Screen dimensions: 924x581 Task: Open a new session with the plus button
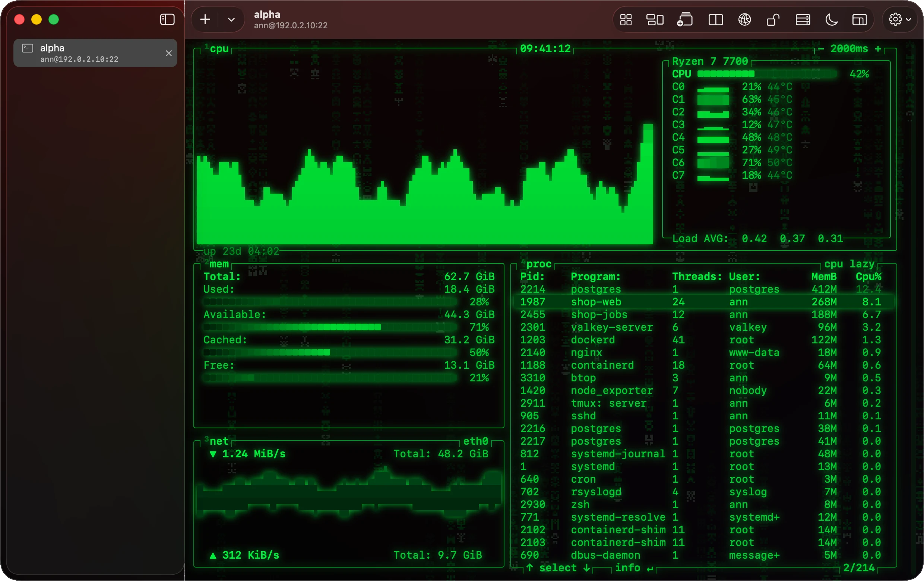(x=205, y=20)
